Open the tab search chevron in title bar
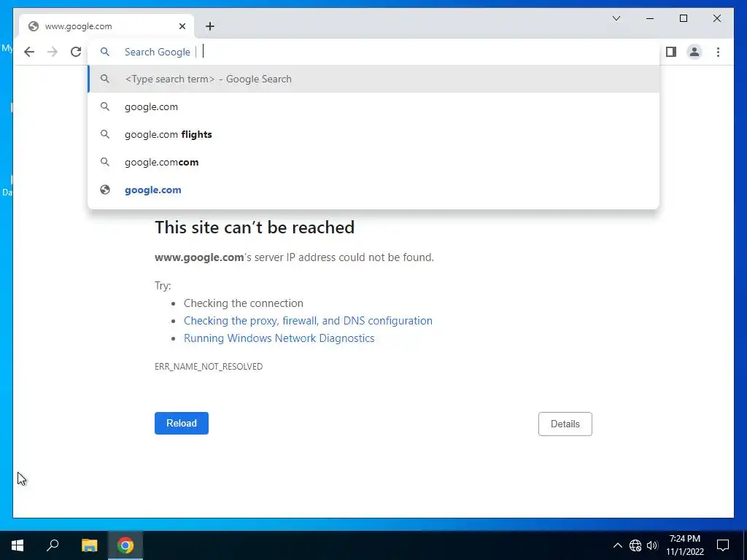Viewport: 747px width, 560px height. pos(616,18)
